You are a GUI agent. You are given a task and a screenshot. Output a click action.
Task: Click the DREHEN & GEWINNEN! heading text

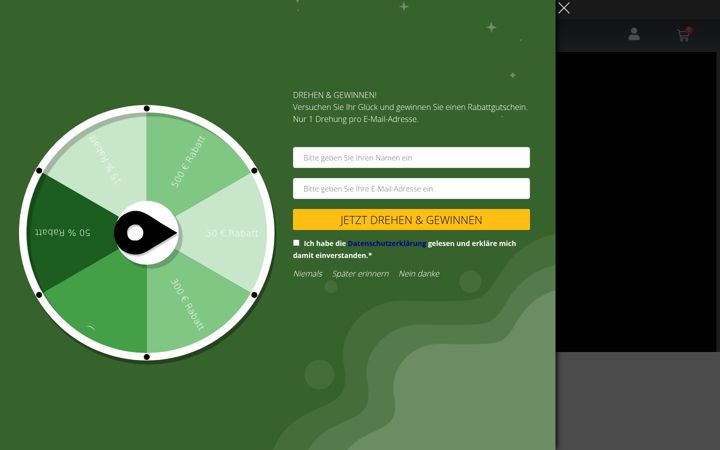click(x=335, y=95)
